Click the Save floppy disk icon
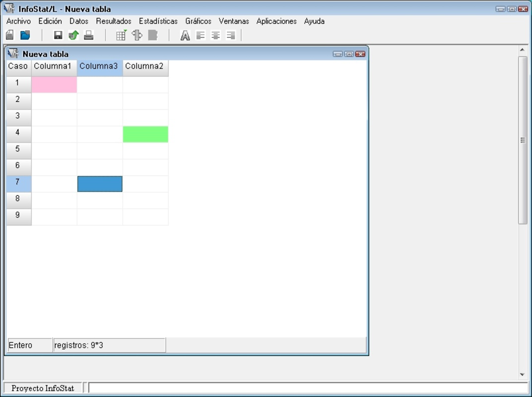Screen dimensions: 532x397 [x=58, y=35]
